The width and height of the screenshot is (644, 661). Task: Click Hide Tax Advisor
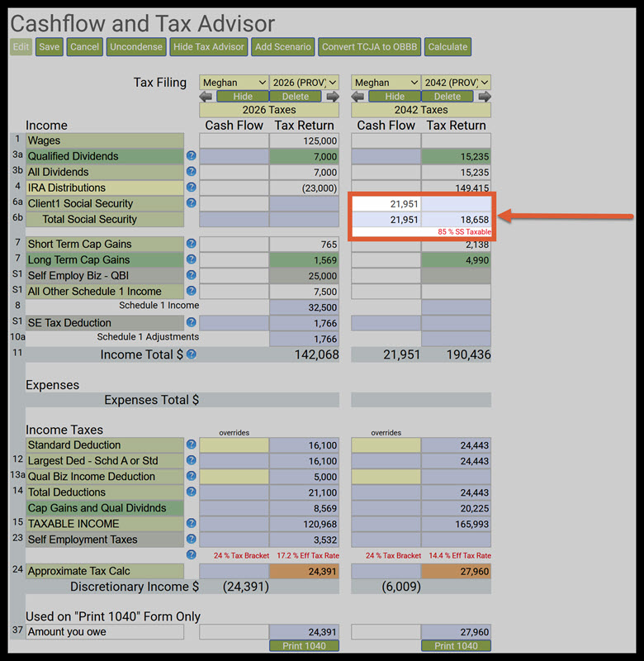209,47
